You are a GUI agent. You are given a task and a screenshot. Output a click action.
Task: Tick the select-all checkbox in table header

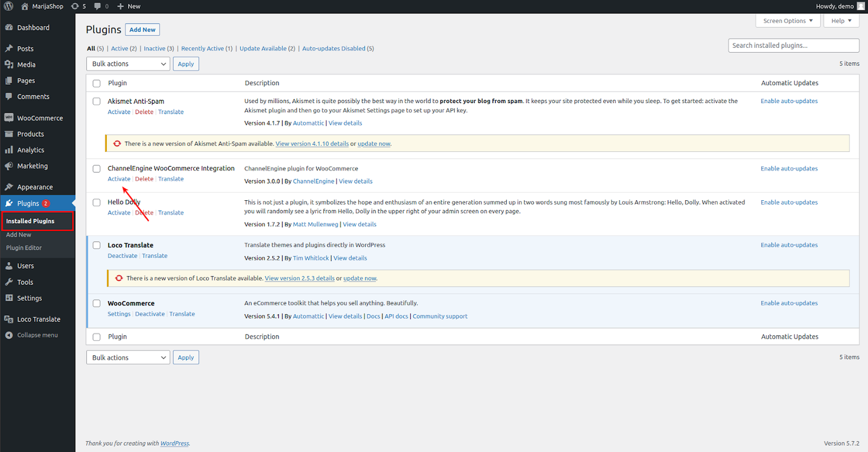click(x=97, y=83)
